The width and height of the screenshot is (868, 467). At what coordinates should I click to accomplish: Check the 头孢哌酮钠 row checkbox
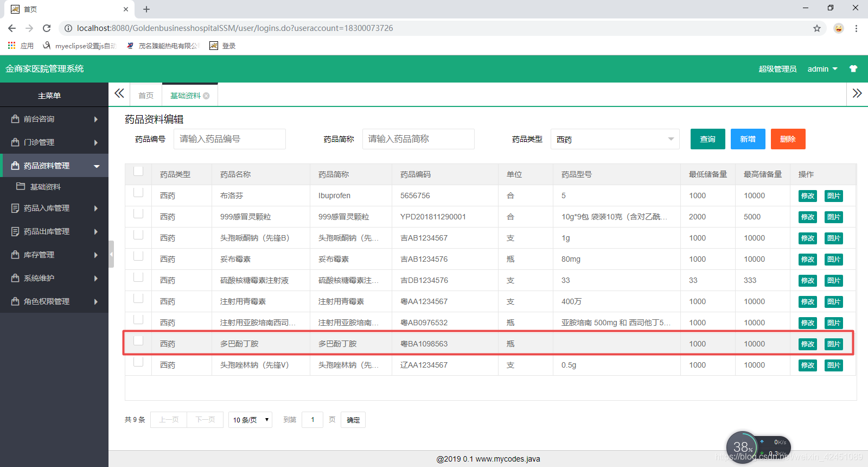(x=138, y=235)
